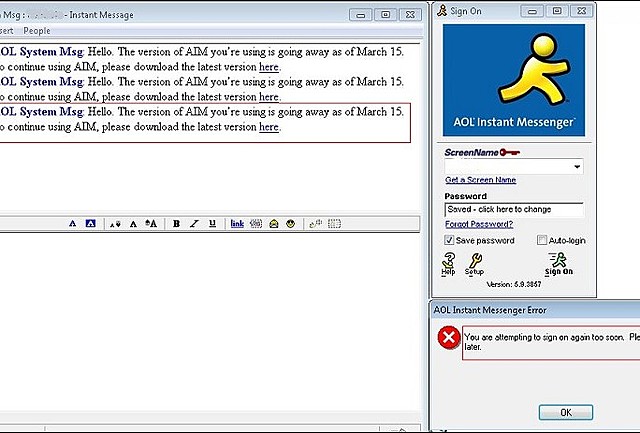
Task: Toggle bold formatting in message toolbar
Action: click(176, 224)
